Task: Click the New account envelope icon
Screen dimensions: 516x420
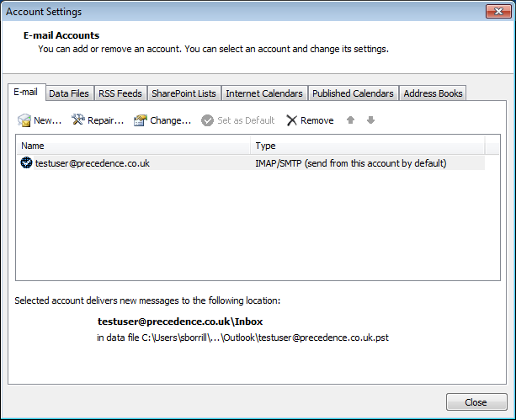Action: (24, 120)
